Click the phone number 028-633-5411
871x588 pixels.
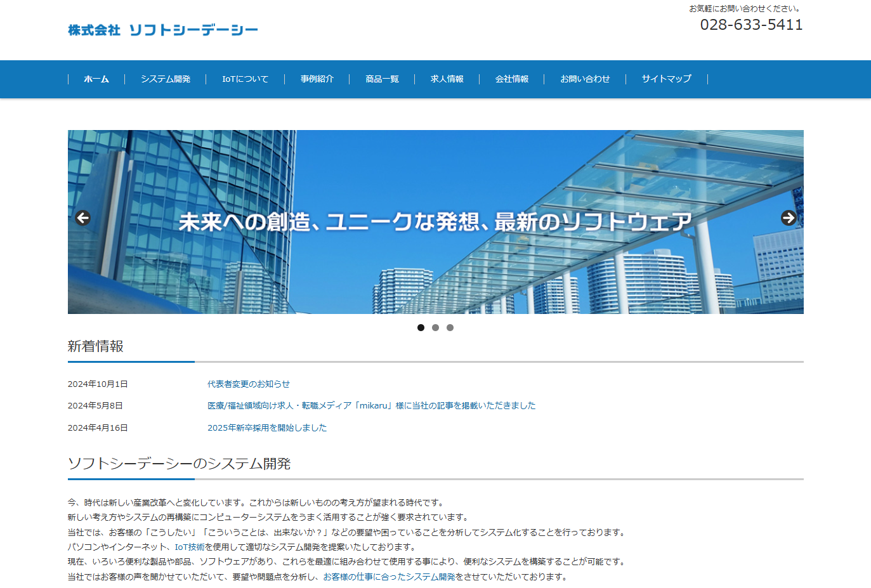click(x=751, y=25)
